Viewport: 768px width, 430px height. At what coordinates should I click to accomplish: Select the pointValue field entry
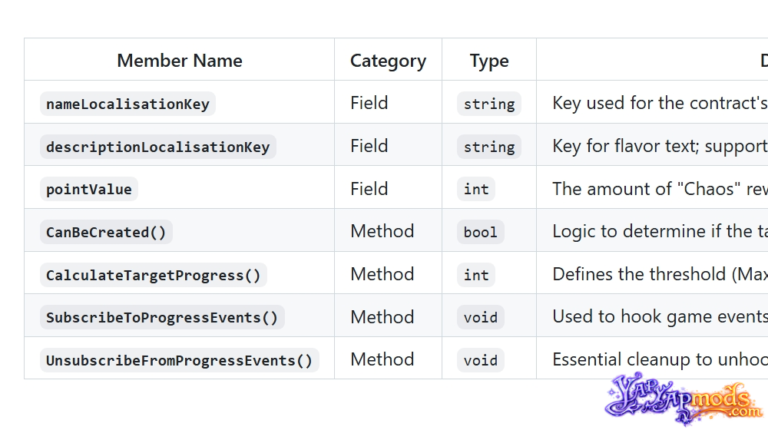click(89, 189)
